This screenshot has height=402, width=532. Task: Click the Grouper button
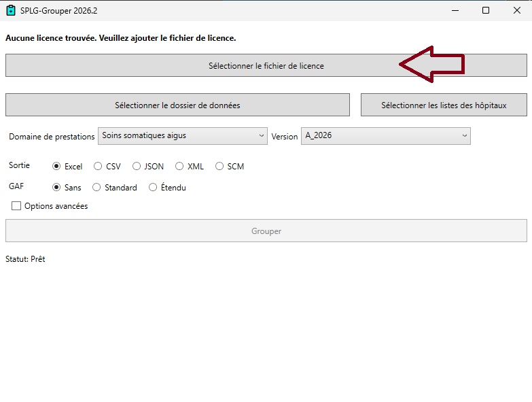(266, 231)
